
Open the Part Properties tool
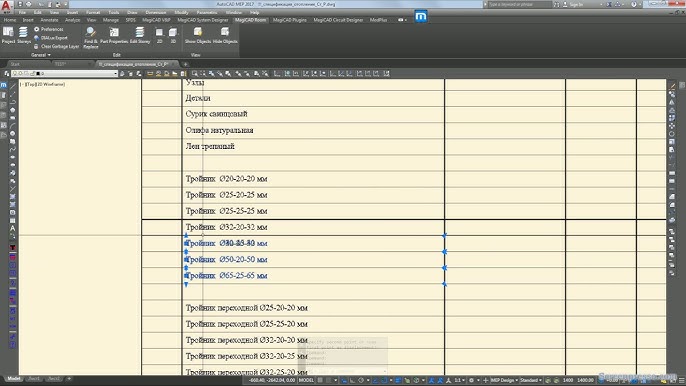coord(114,35)
